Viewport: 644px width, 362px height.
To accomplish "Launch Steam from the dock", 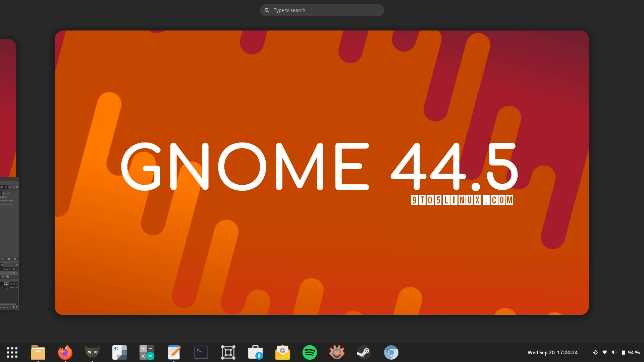I will pos(364,352).
